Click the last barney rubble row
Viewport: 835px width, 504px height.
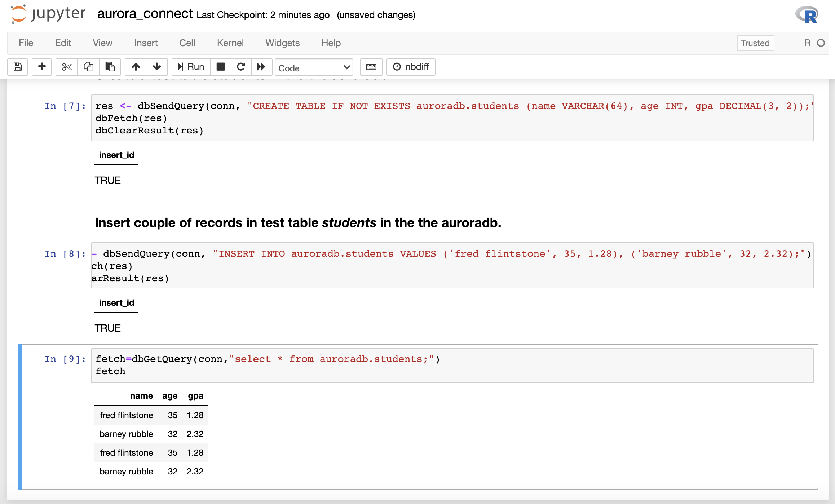coord(151,472)
